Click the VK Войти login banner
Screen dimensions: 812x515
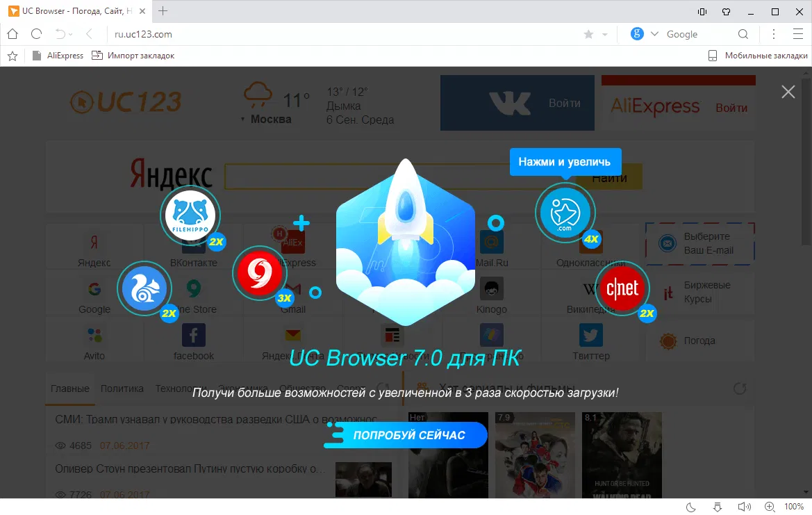[x=517, y=103]
